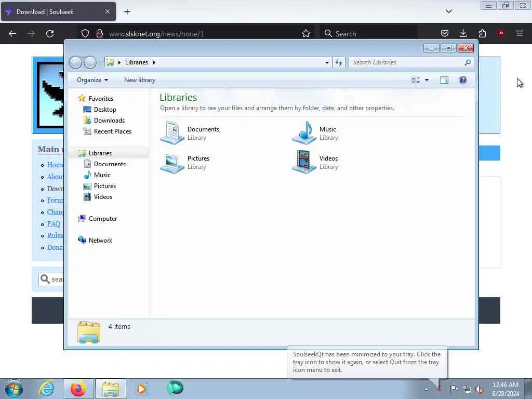Click Firefox reload page button
Image resolution: width=532 pixels, height=399 pixels.
(x=50, y=34)
